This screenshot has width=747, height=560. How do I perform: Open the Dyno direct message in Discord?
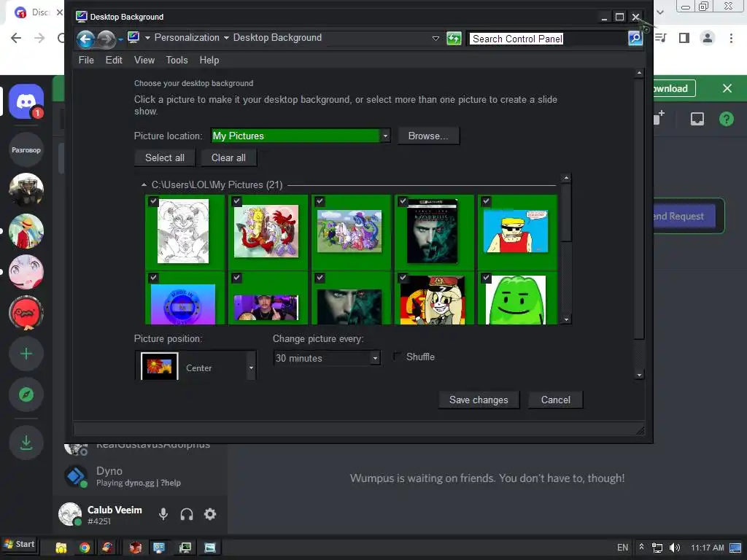[x=140, y=476]
